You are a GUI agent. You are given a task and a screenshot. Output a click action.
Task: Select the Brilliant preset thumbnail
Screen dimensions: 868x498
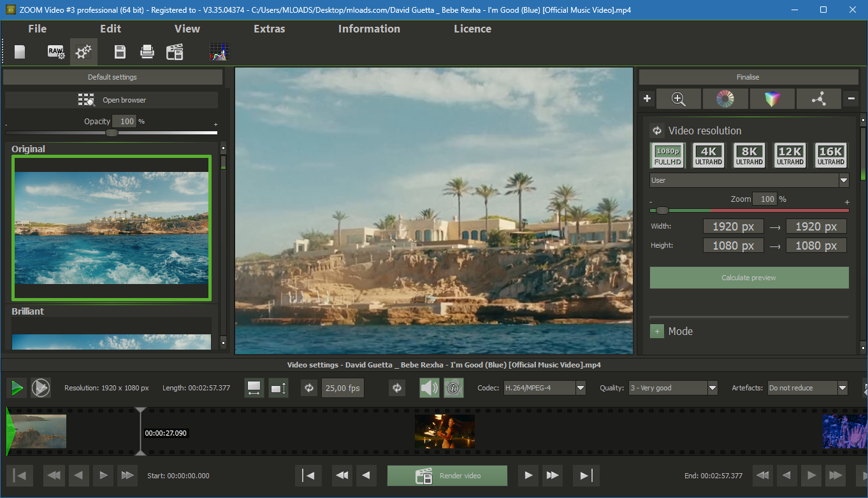pyautogui.click(x=112, y=333)
